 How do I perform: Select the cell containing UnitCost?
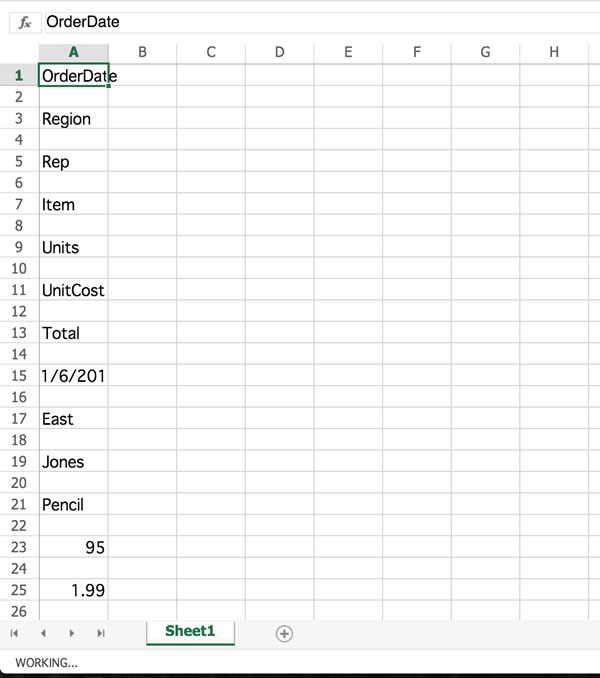point(73,290)
